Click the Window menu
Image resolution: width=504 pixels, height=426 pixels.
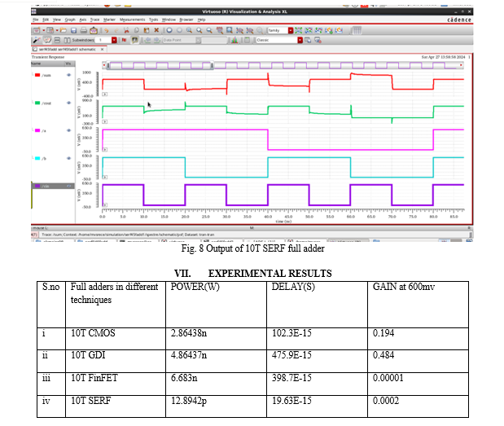coord(169,20)
